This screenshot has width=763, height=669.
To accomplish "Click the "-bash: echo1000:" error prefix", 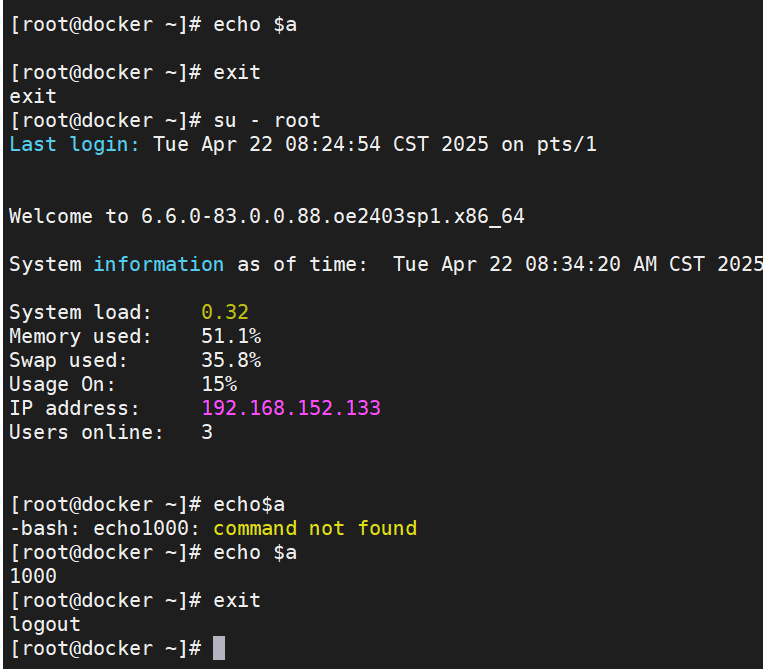I will pos(105,528).
